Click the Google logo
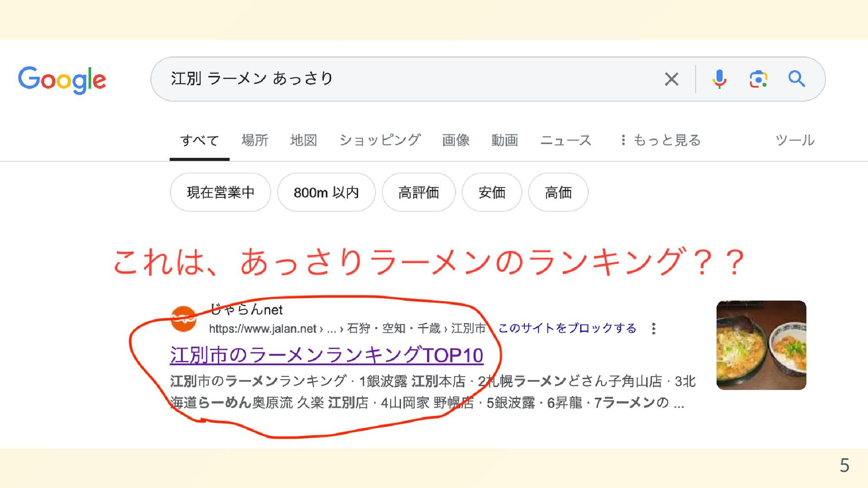The height and width of the screenshot is (488, 868). pos(62,80)
